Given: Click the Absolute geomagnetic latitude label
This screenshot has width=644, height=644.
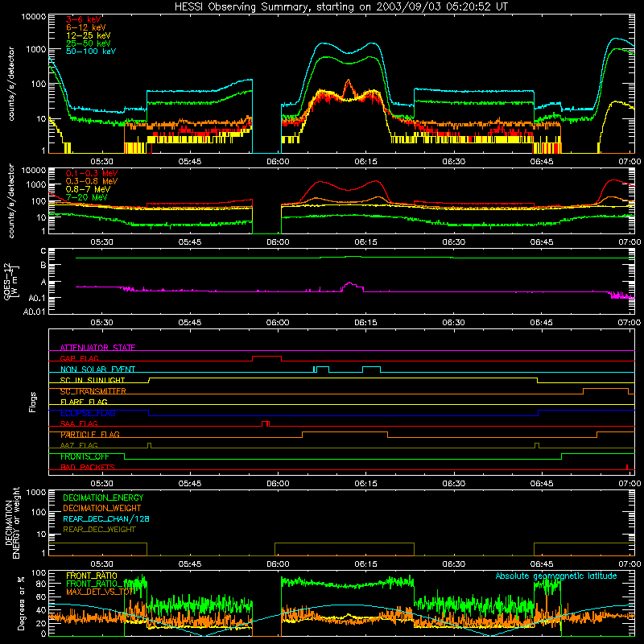Looking at the screenshot, I should pos(556,576).
